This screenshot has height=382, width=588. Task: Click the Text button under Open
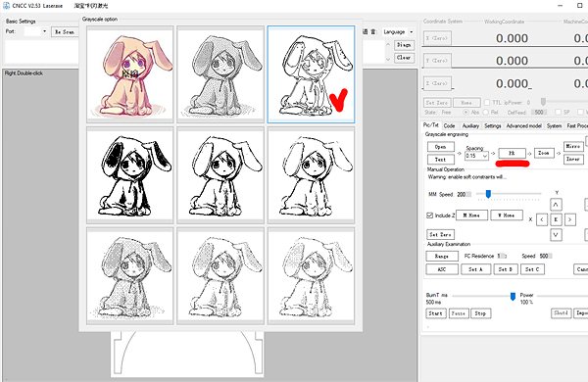441,160
